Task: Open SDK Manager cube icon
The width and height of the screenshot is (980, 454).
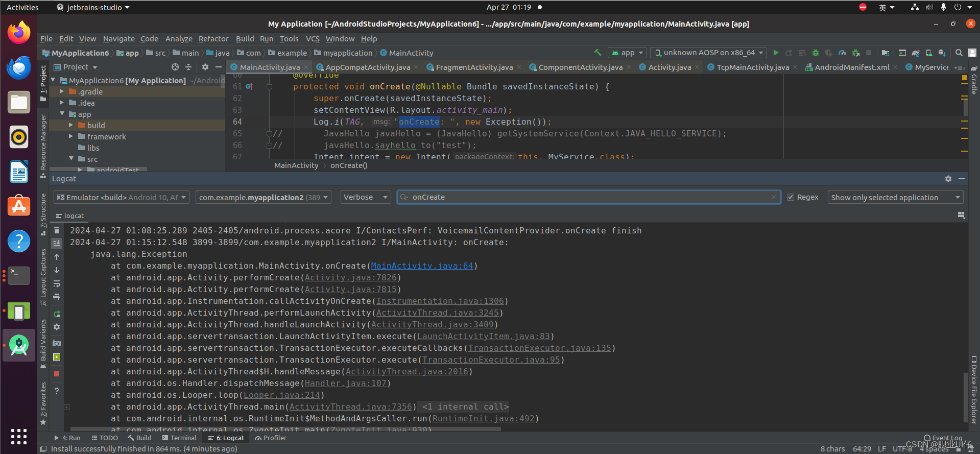Action: (942, 53)
